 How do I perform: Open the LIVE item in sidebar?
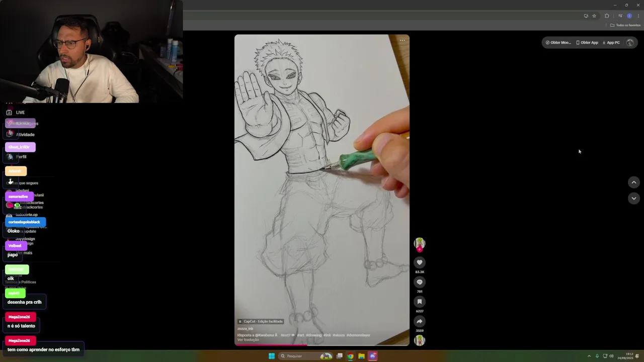pyautogui.click(x=15, y=113)
